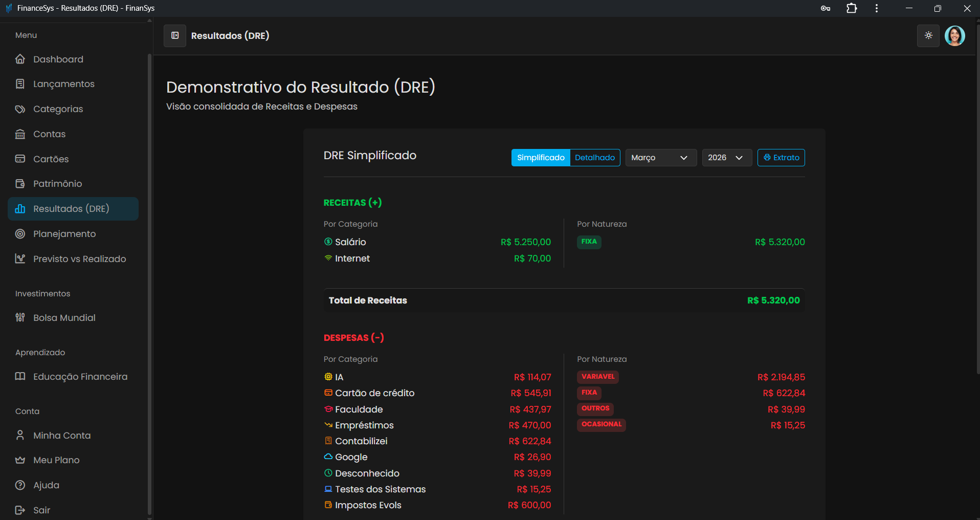
Task: Click the Extrato print button
Action: click(781, 158)
